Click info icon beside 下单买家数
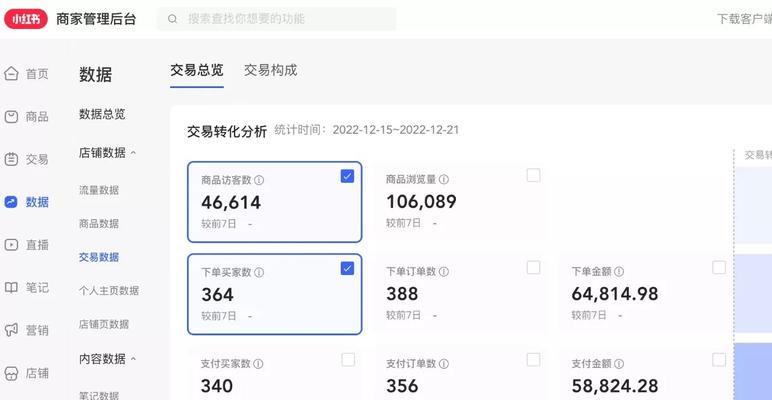Screen dimensions: 772x400 tap(259, 272)
